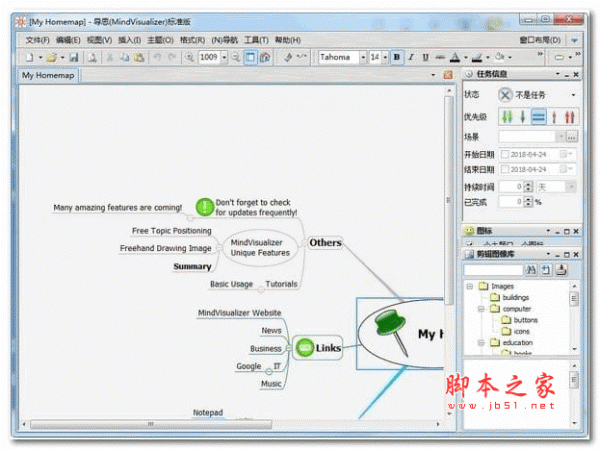Toggle the fit-to-window view icon

click(x=250, y=57)
